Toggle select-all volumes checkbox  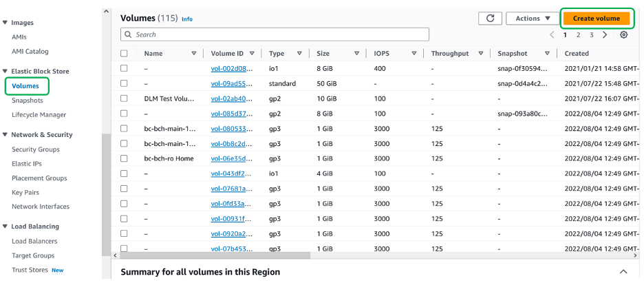[x=124, y=54]
